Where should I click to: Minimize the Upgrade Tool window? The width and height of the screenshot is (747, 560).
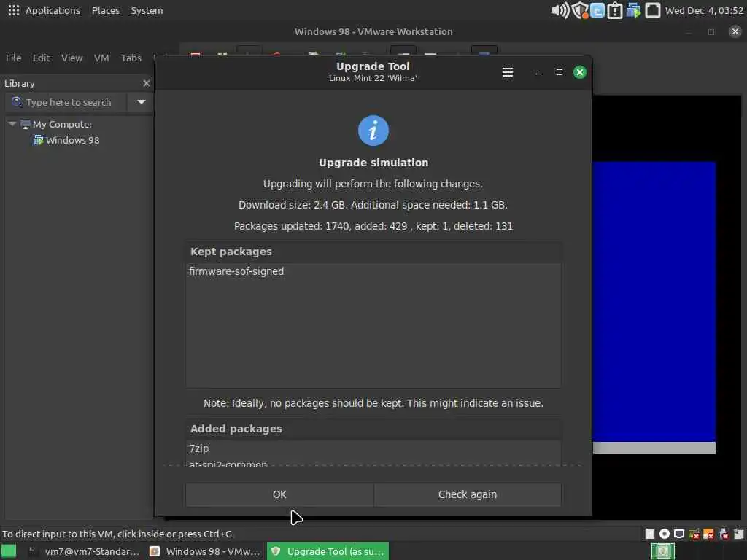coord(539,72)
